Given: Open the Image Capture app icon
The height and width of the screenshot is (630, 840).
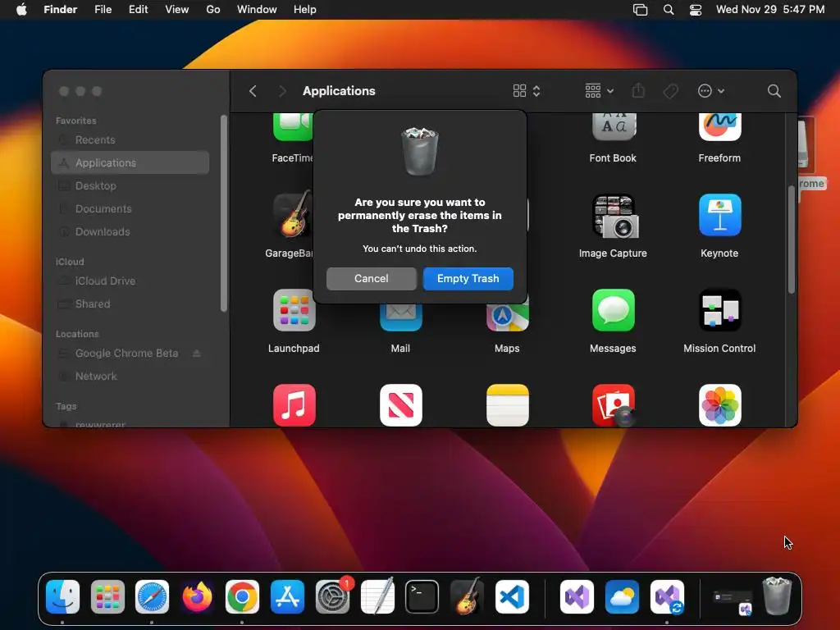Looking at the screenshot, I should point(614,216).
